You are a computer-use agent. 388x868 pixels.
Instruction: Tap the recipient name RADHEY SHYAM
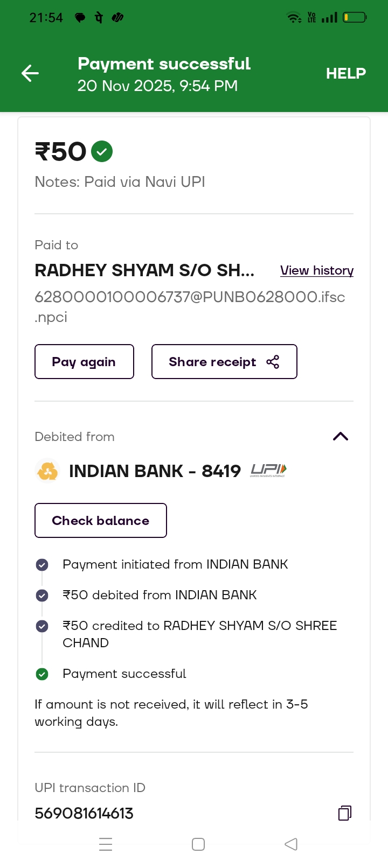(144, 270)
